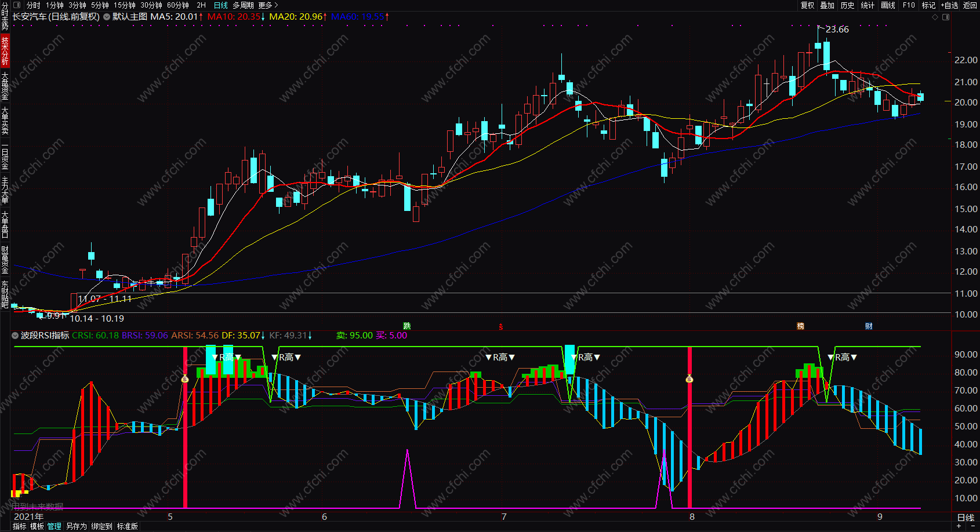Zoom out with the − button
This screenshot has height=532, width=980.
(x=972, y=526)
